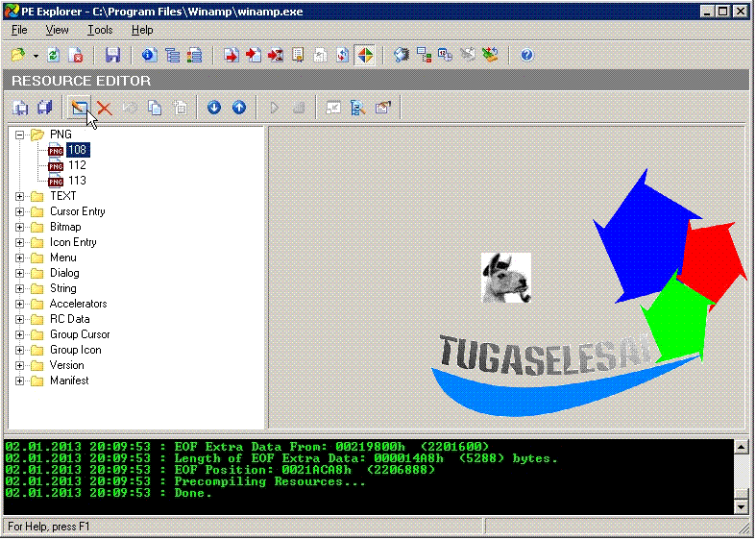Open the TimeDateStamp adjuster calendar-clock icon
Screen dimensions: 756x540
446,55
